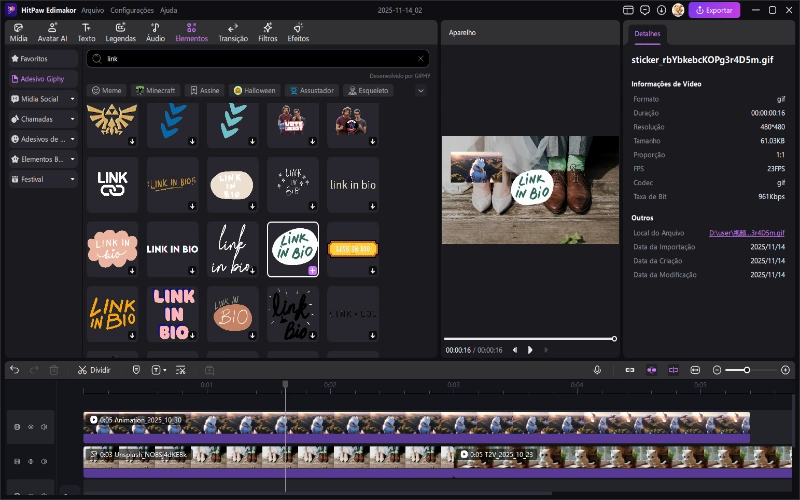This screenshot has width=800, height=500.
Task: Filter by Esqueleto tag
Action: pyautogui.click(x=368, y=90)
